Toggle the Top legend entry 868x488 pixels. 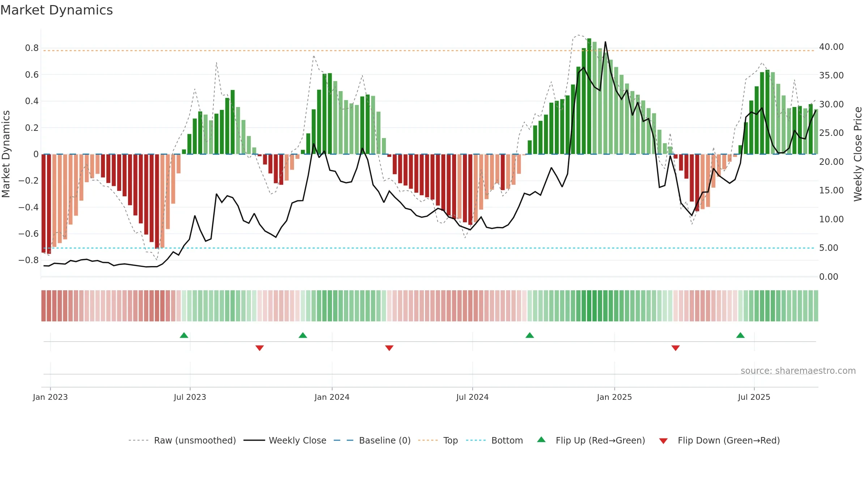click(438, 440)
